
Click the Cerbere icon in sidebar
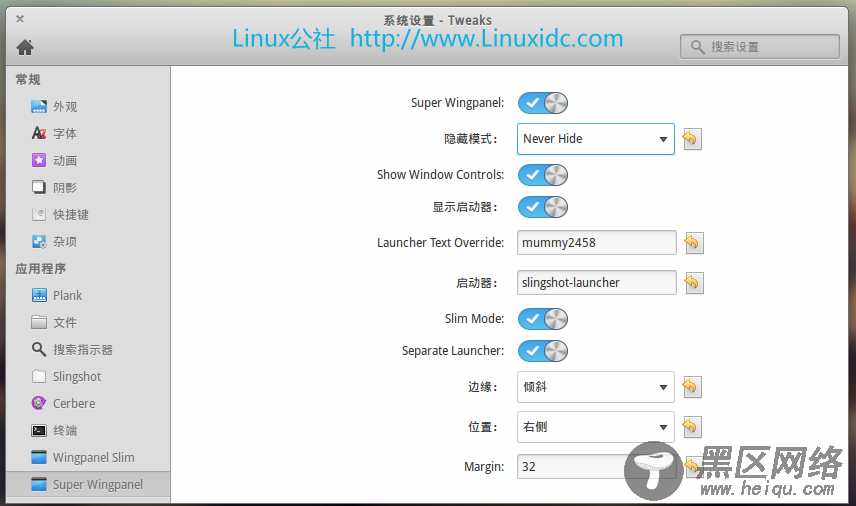[39, 403]
